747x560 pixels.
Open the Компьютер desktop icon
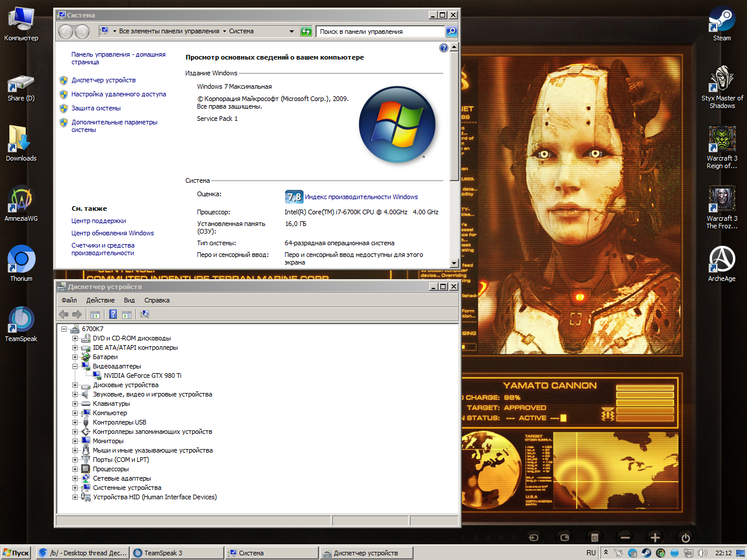[x=21, y=23]
